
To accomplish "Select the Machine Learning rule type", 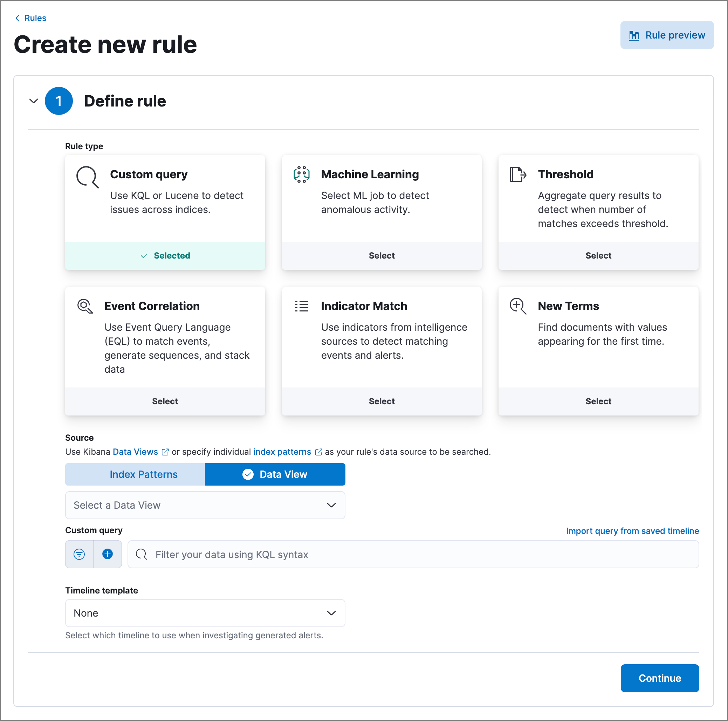I will coord(381,255).
